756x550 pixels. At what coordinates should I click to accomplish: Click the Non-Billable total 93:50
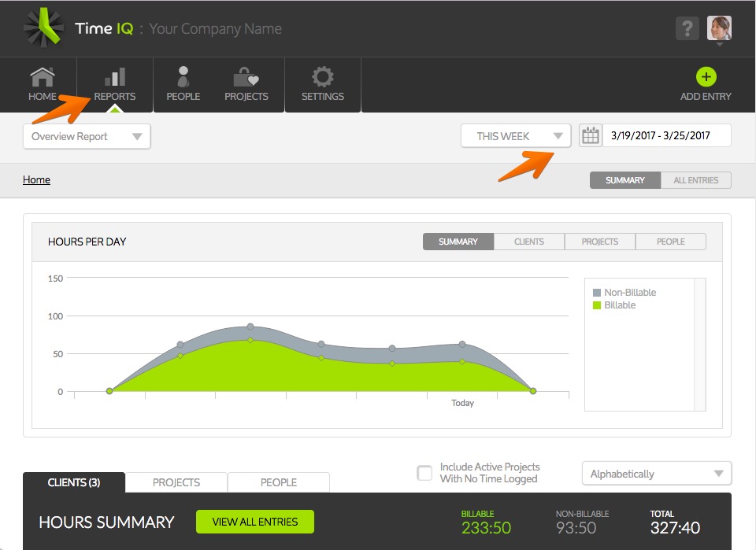(x=576, y=528)
